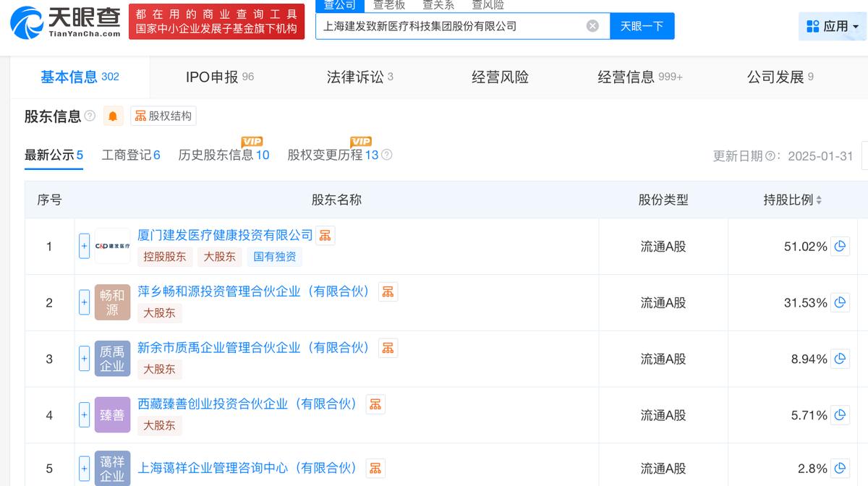Open 厦门建发医疗健康投资有限公司 link

coord(225,235)
